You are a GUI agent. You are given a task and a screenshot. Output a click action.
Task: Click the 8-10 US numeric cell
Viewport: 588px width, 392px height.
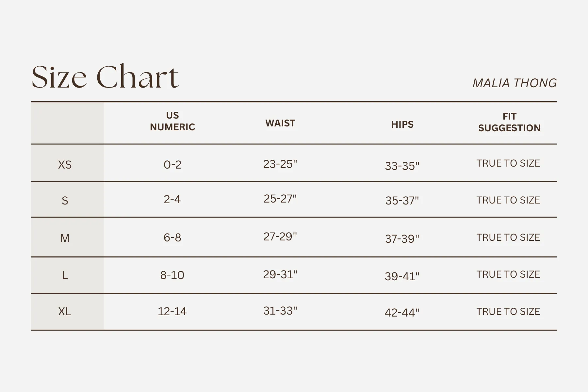(172, 275)
